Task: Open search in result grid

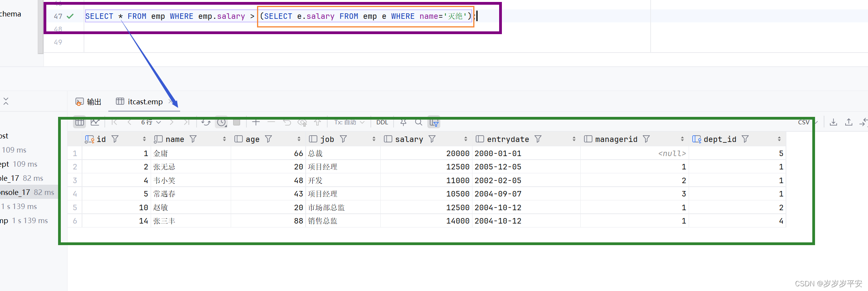Action: click(x=419, y=122)
